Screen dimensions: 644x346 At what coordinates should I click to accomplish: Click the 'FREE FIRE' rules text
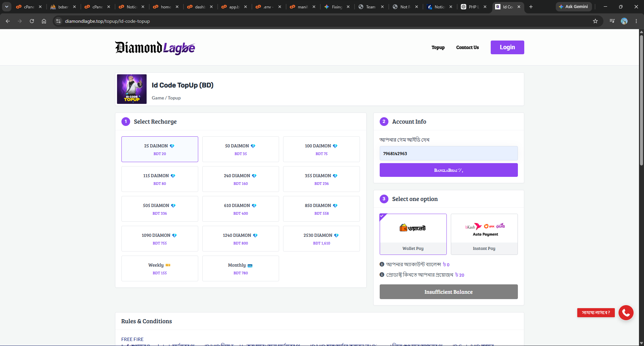(132, 339)
